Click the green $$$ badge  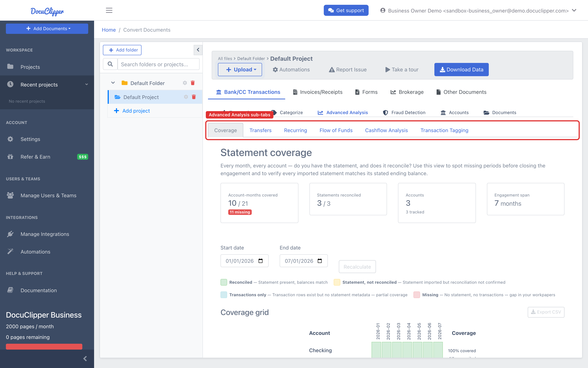click(83, 157)
